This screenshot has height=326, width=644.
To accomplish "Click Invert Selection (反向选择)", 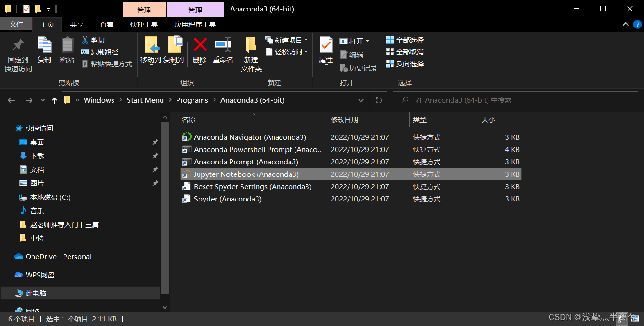I will (x=405, y=64).
